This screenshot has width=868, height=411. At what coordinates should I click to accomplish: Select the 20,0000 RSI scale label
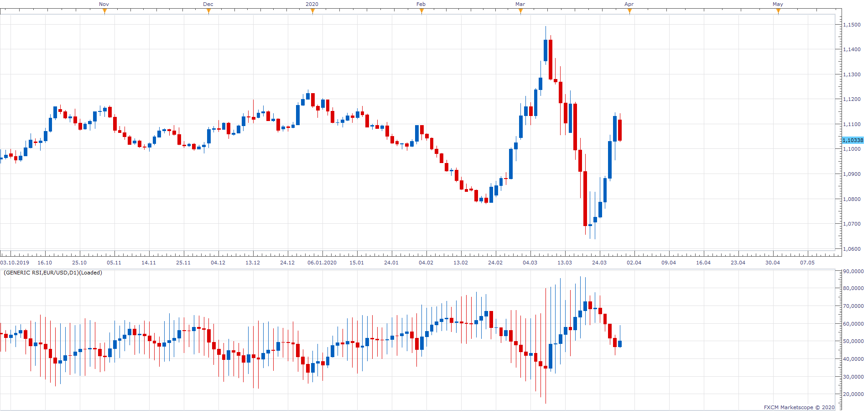click(x=853, y=394)
